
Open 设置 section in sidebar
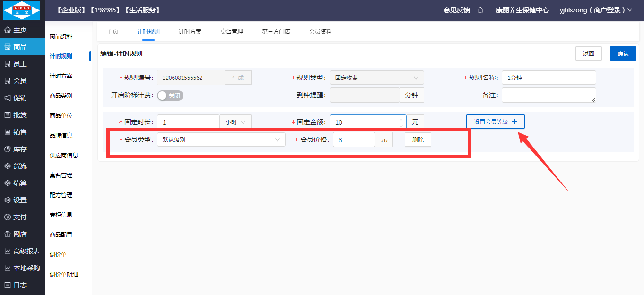point(22,200)
